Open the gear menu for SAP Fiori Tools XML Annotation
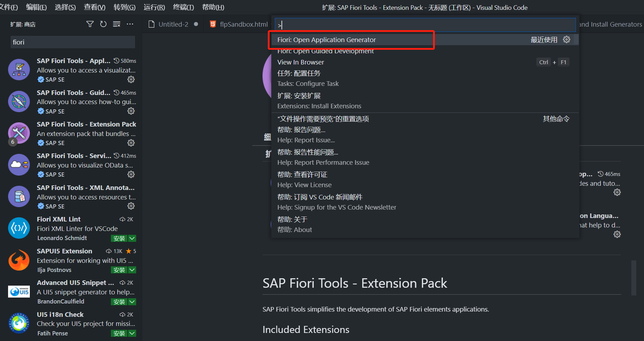 pos(131,206)
